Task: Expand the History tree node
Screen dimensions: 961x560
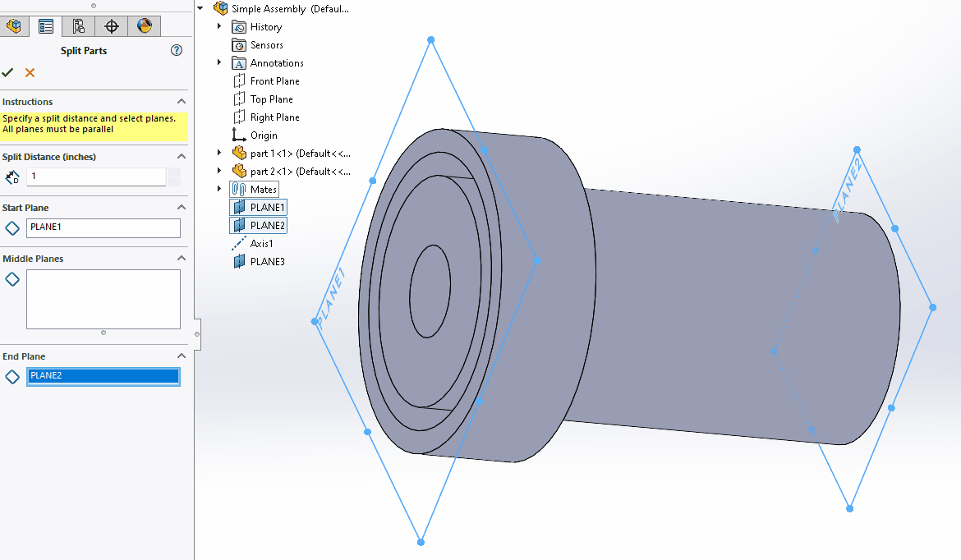Action: 218,26
